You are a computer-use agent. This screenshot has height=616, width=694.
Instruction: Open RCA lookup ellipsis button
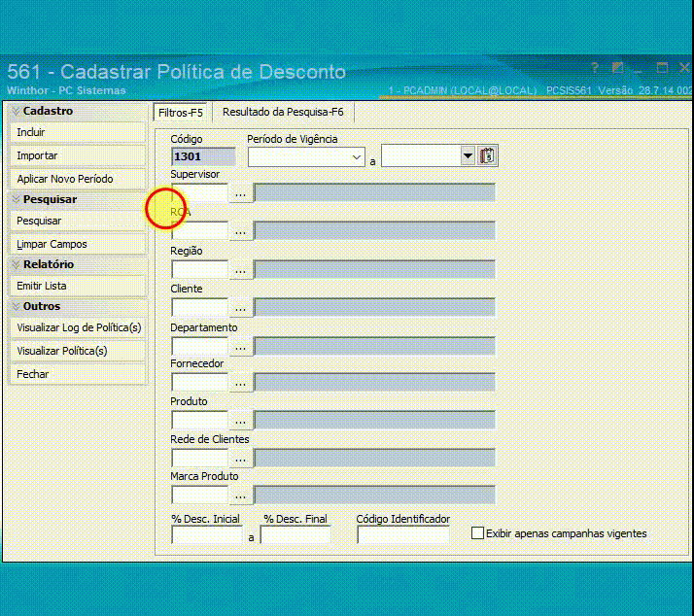point(240,231)
